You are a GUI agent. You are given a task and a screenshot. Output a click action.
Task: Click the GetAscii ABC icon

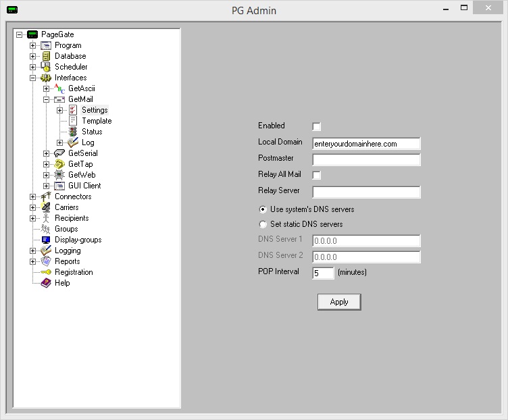(59, 88)
